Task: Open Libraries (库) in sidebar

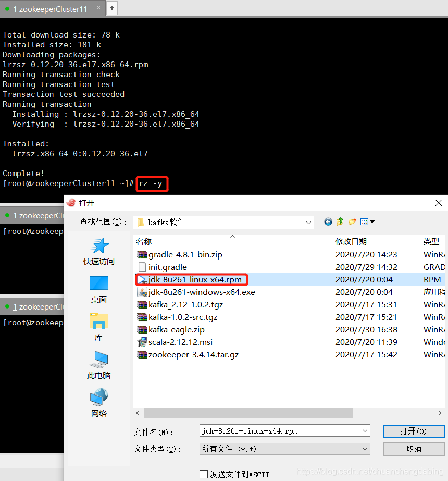Action: (x=99, y=327)
